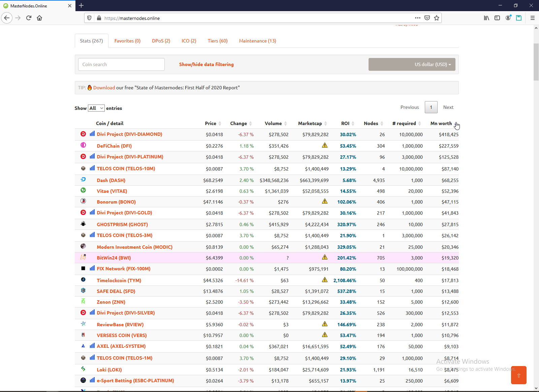Open the Firefox Library icon
Viewport: 539px width, 392px height.
coord(486,18)
